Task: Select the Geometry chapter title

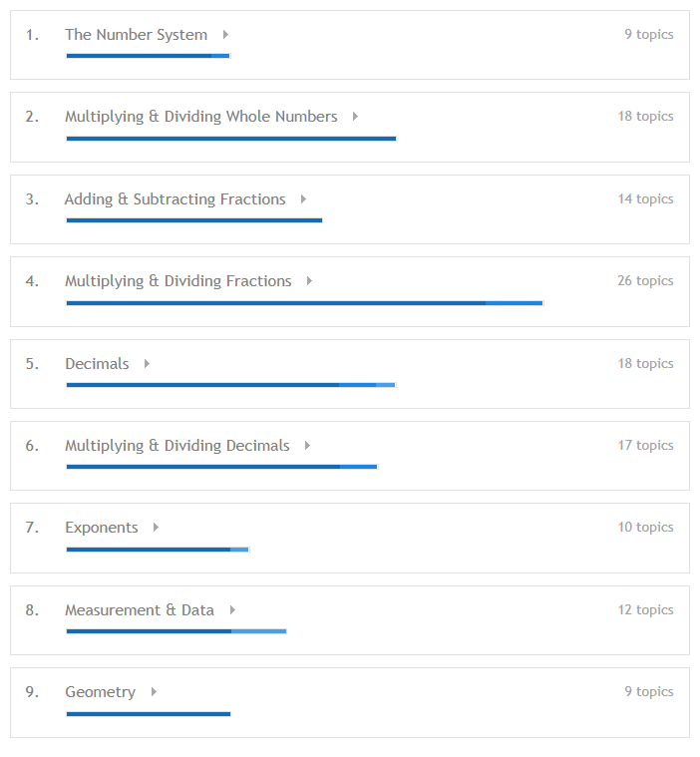Action: (x=101, y=692)
